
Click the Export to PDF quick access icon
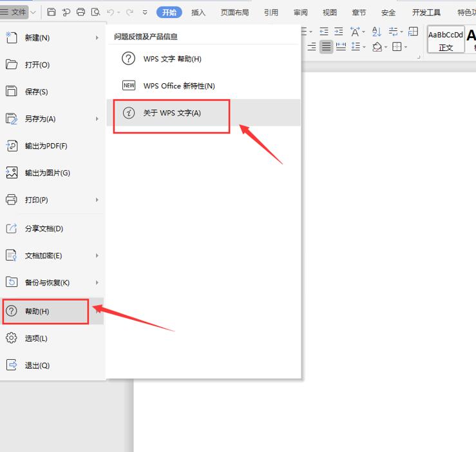66,12
